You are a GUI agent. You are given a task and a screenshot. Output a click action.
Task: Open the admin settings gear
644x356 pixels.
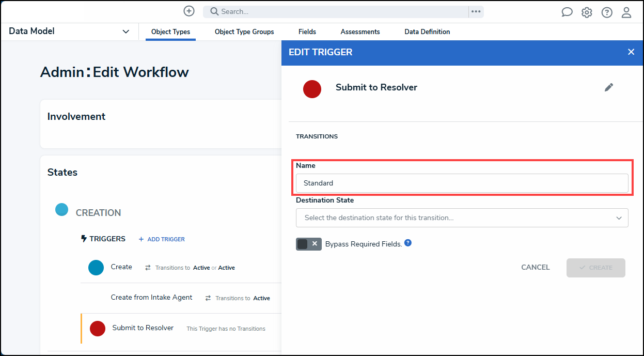(587, 12)
